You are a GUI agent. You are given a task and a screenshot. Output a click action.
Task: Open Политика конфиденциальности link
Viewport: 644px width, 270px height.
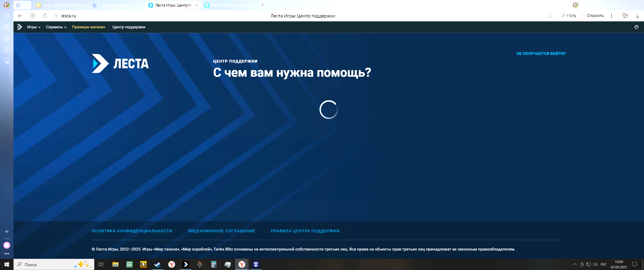(x=132, y=231)
